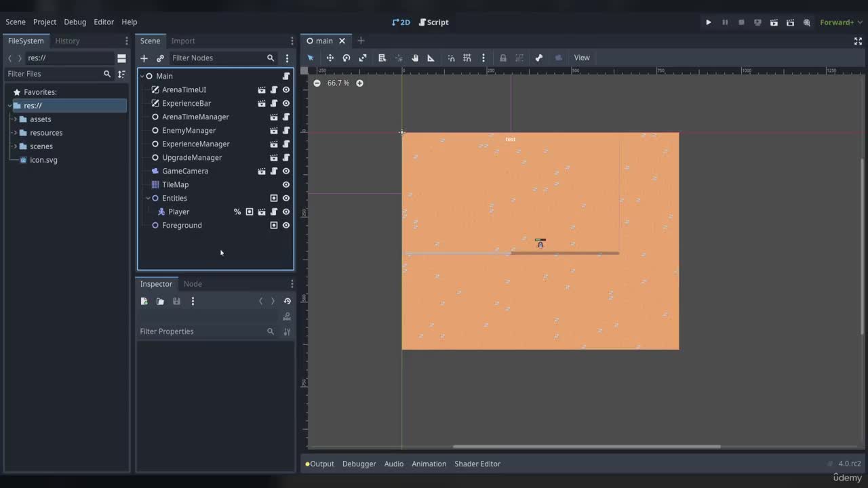This screenshot has width=868, height=488.
Task: Open the View menu button in viewport toolbar
Action: pyautogui.click(x=582, y=58)
